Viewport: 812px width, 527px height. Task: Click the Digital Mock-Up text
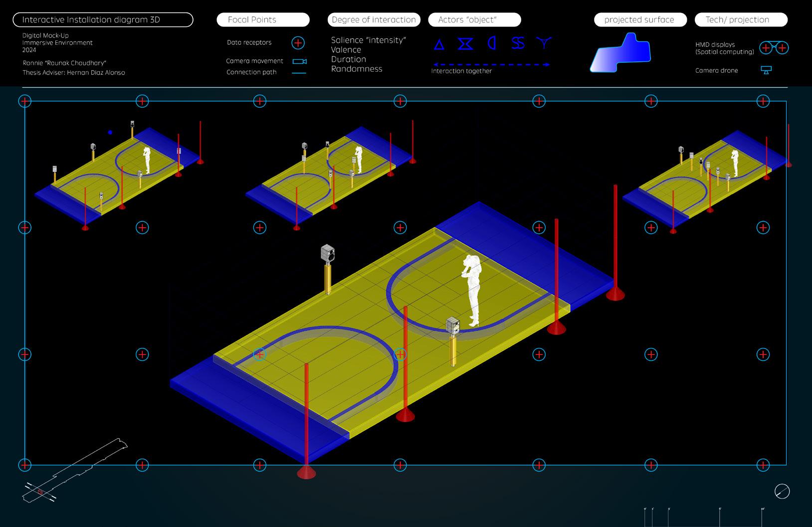click(x=45, y=36)
